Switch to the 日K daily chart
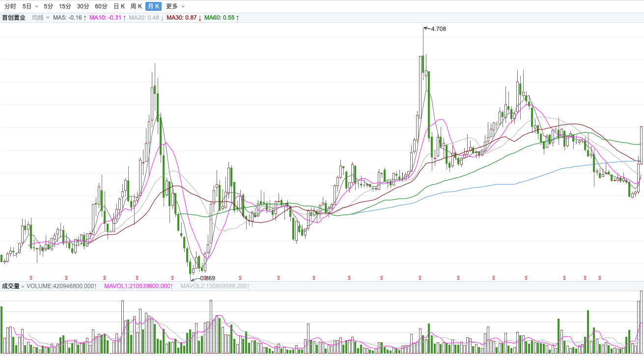The height and width of the screenshot is (356, 644). pyautogui.click(x=119, y=6)
